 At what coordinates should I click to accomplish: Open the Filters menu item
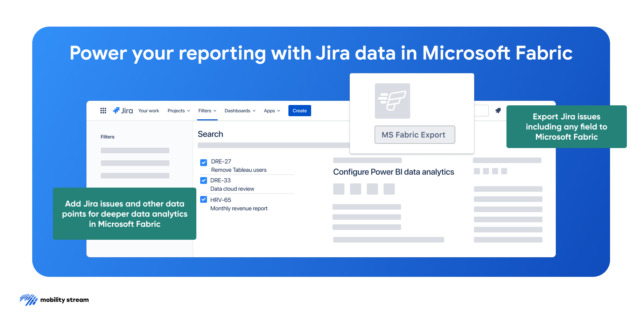click(x=207, y=111)
